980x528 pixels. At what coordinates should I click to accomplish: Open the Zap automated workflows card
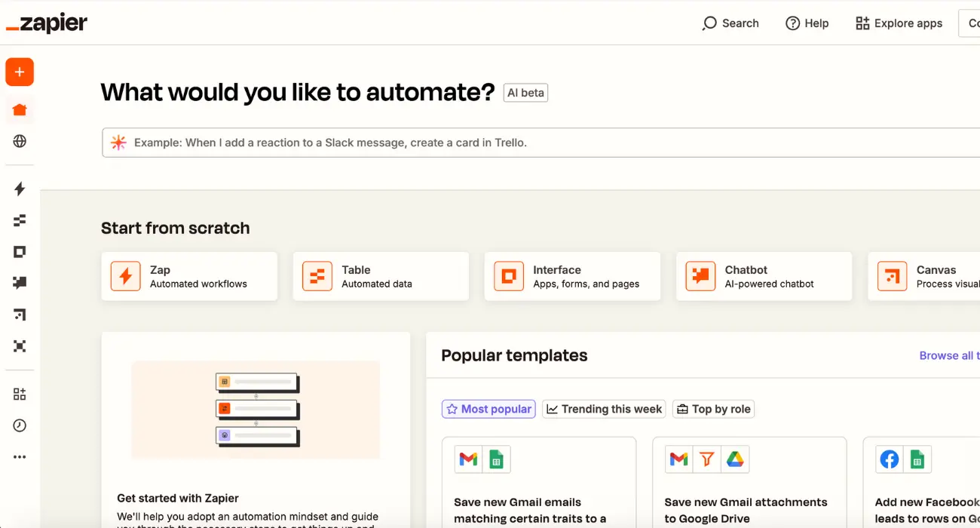pos(188,276)
